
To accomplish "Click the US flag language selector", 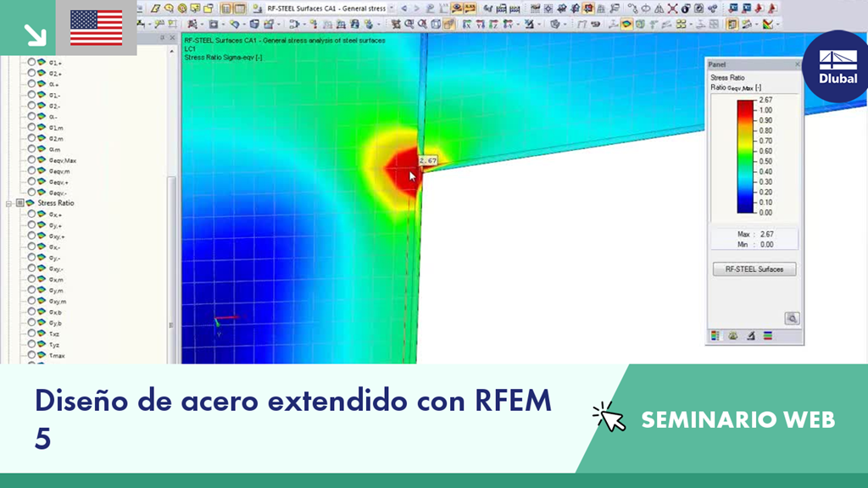I will click(x=97, y=28).
